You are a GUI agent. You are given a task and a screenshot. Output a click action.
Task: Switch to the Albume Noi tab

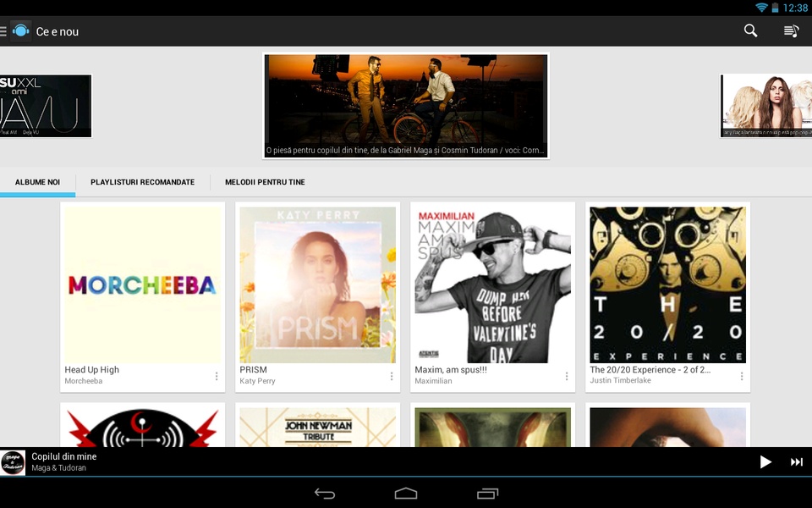point(37,183)
